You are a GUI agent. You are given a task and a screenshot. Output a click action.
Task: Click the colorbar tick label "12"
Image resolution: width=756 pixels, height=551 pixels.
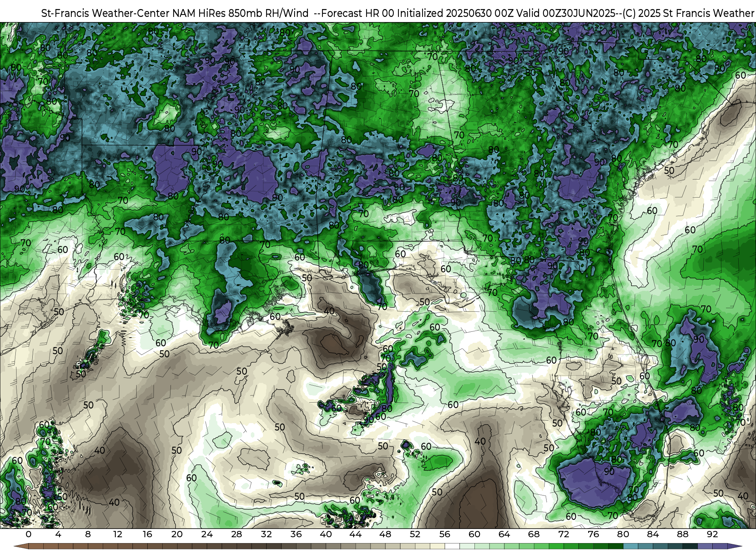point(118,534)
